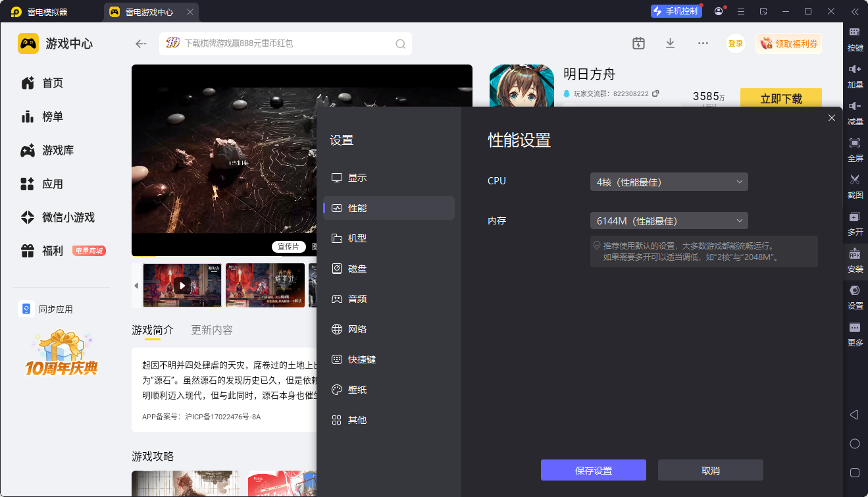Click 领取福利券 coupon button
The height and width of the screenshot is (497, 868).
[789, 43]
